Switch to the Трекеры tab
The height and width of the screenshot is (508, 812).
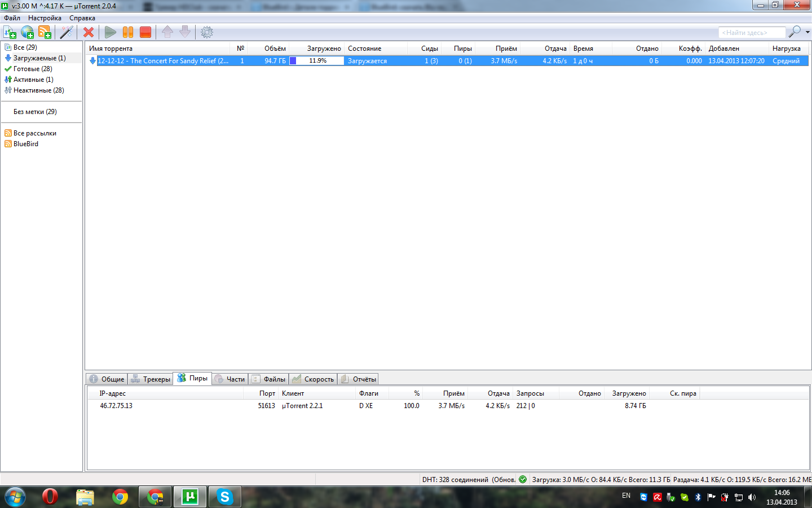(x=151, y=379)
